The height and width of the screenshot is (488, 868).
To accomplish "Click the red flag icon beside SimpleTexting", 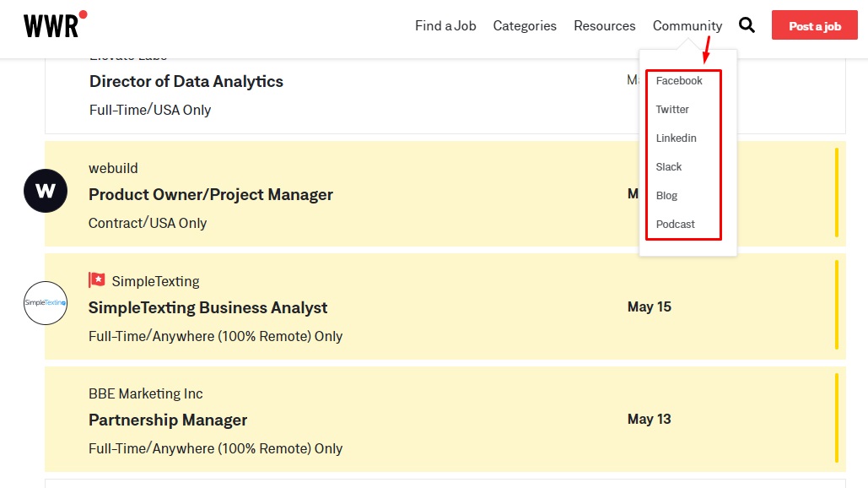I will click(x=97, y=279).
